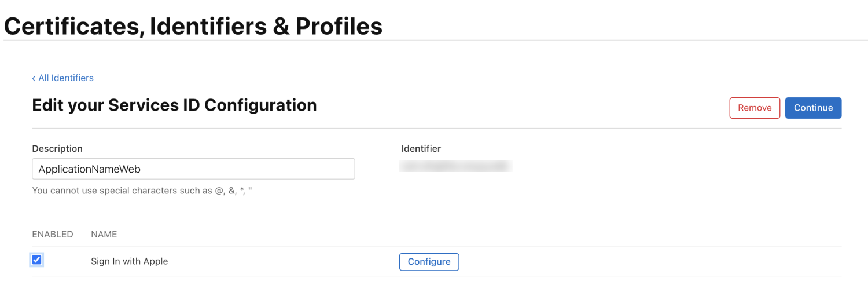Screen dimensions: 868x285
Task: Click the red Remove button
Action: [x=754, y=108]
